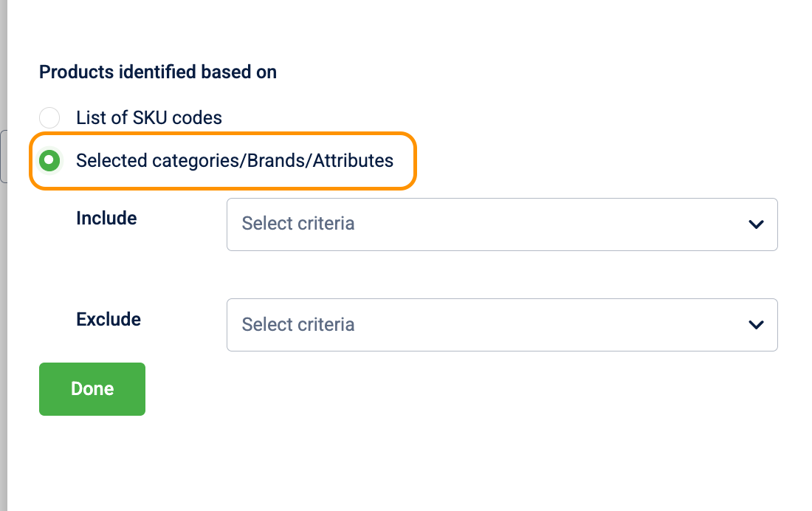
Task: Click the "Products identified based on" heading
Action: coord(158,72)
